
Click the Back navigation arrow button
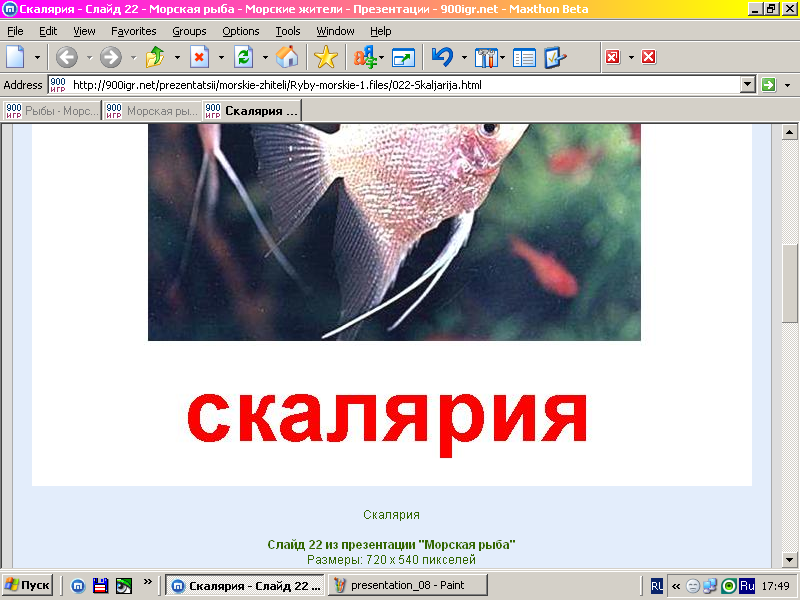(x=67, y=57)
